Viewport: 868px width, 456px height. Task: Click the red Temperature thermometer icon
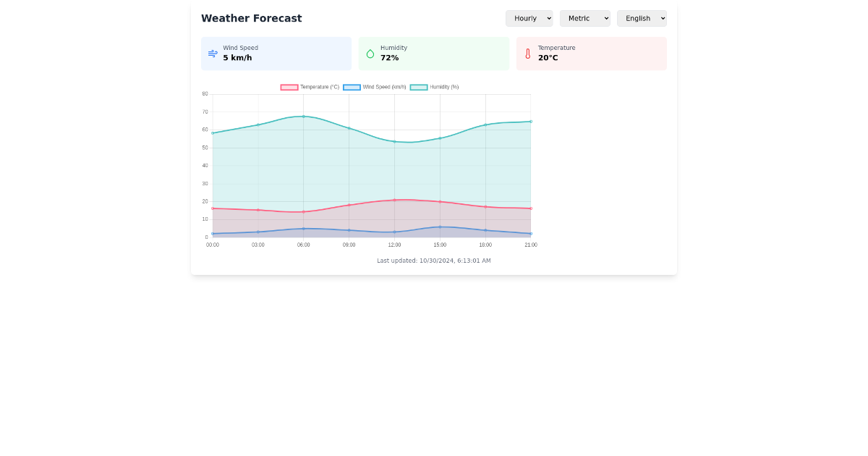pyautogui.click(x=527, y=54)
